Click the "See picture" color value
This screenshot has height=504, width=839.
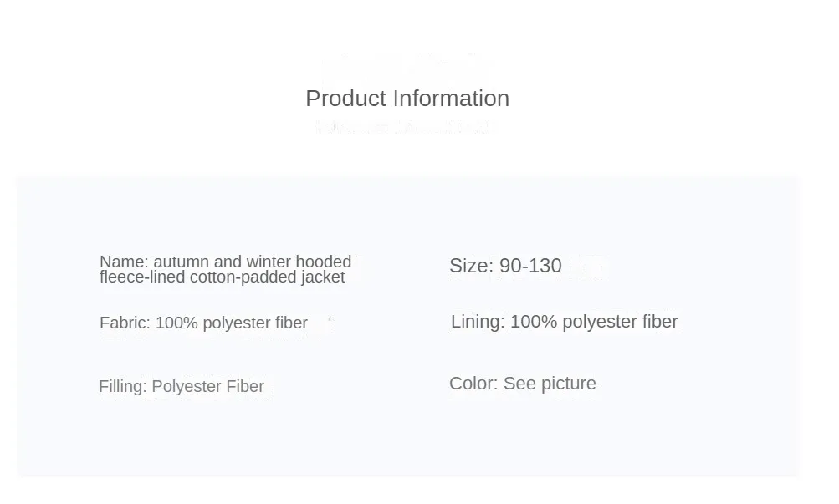pos(550,383)
